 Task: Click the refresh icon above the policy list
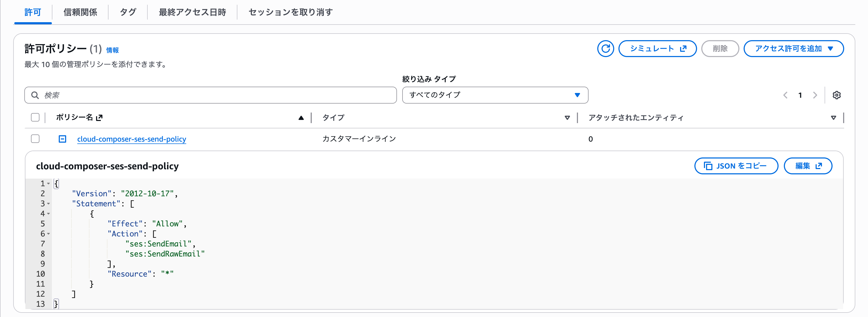605,48
